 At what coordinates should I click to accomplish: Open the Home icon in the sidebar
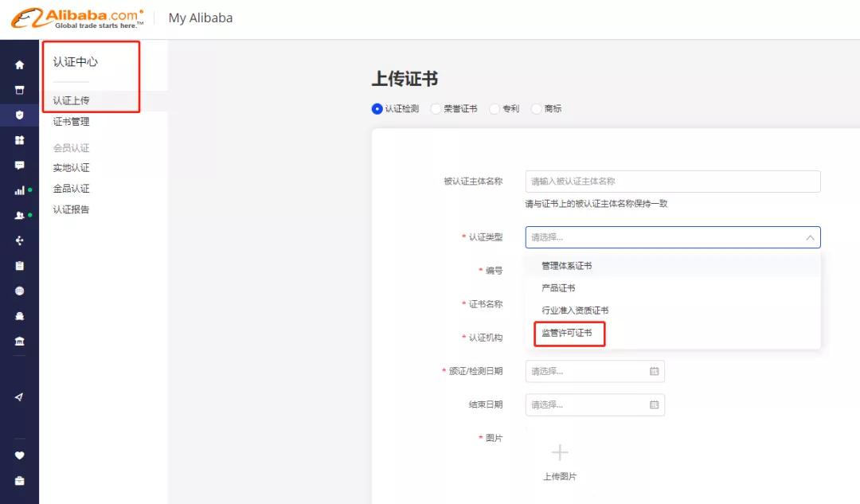pyautogui.click(x=20, y=64)
